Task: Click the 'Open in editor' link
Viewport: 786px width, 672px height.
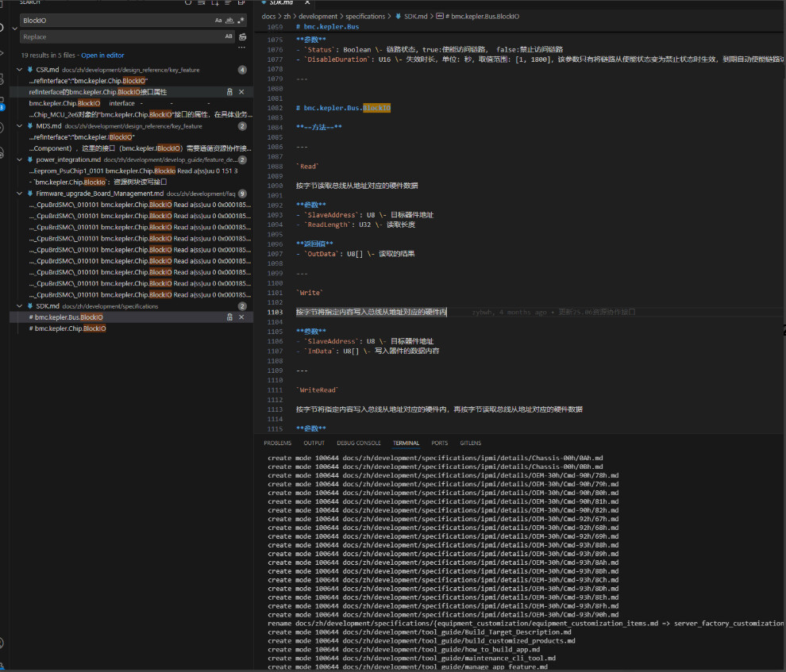Action: coord(102,56)
